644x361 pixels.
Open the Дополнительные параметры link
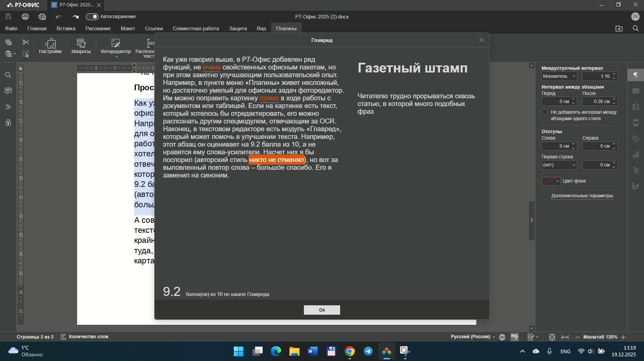[x=582, y=196]
